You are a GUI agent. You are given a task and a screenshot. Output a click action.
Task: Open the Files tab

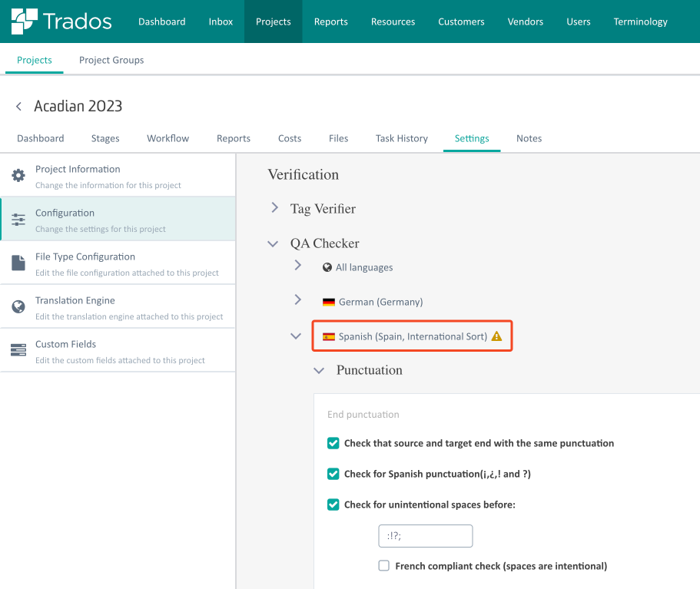[x=338, y=138]
